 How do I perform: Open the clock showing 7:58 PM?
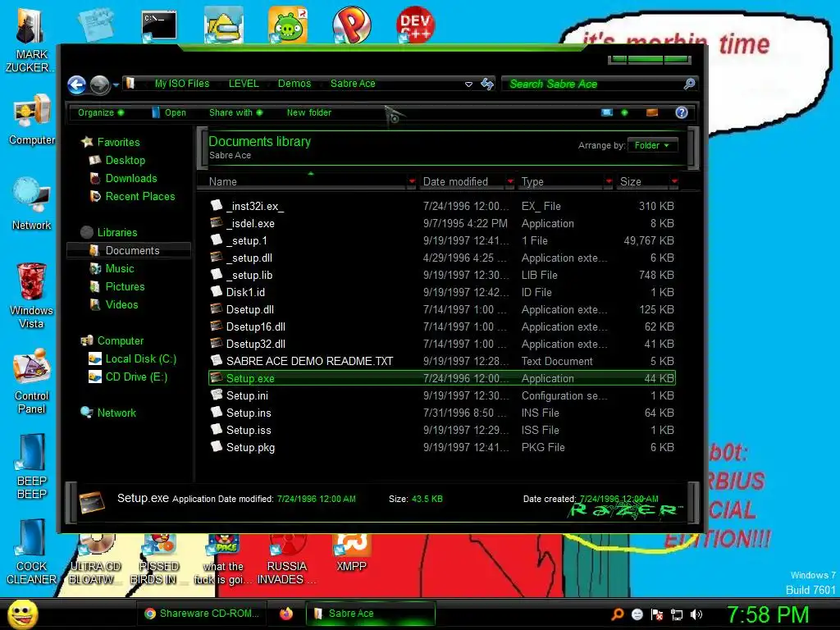[x=767, y=614]
